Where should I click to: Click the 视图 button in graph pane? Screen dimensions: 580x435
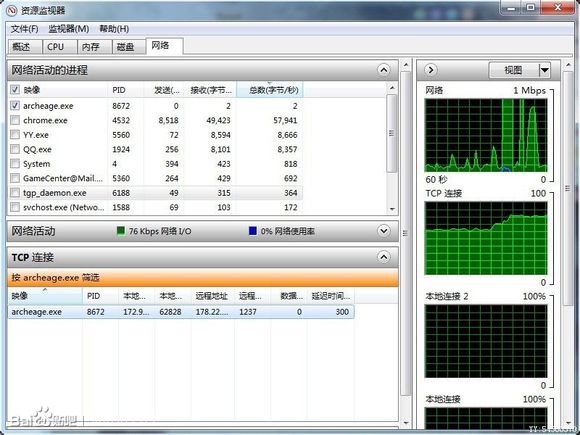point(514,70)
